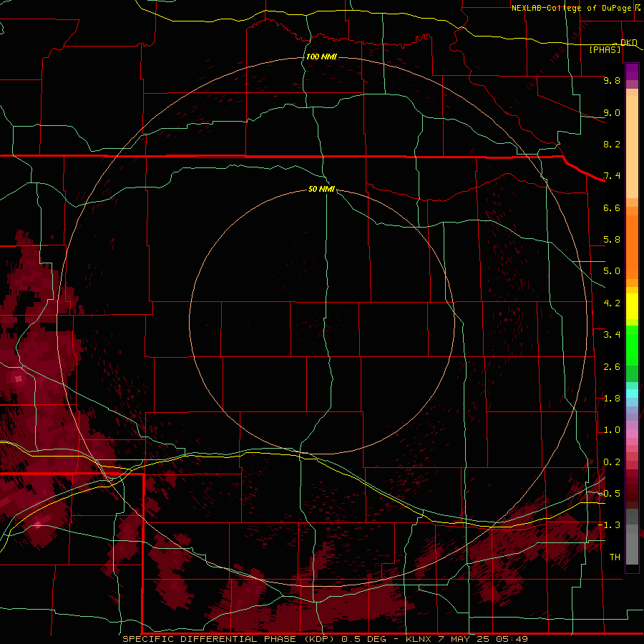
Task: Click the 1.0 scale label
Action: click(x=612, y=430)
